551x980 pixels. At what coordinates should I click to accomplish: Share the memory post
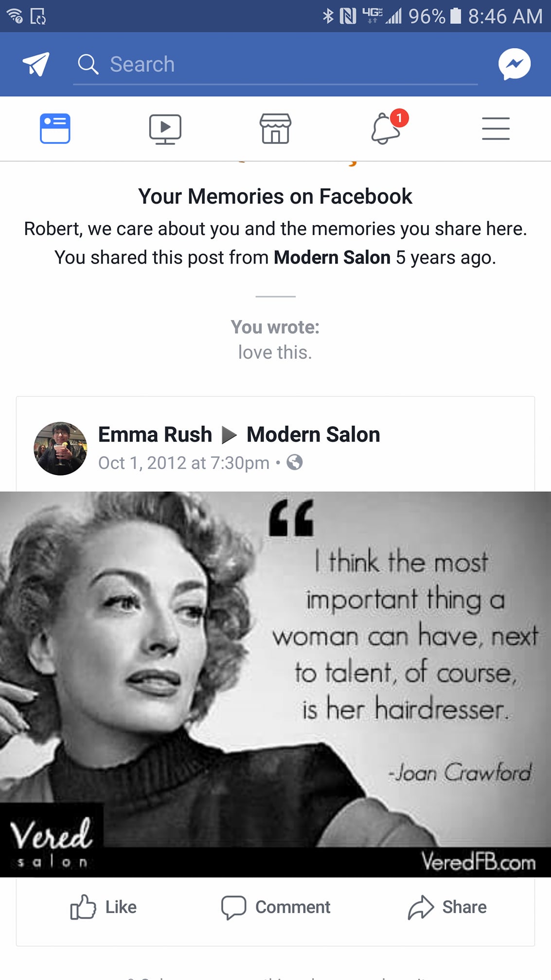click(x=447, y=907)
